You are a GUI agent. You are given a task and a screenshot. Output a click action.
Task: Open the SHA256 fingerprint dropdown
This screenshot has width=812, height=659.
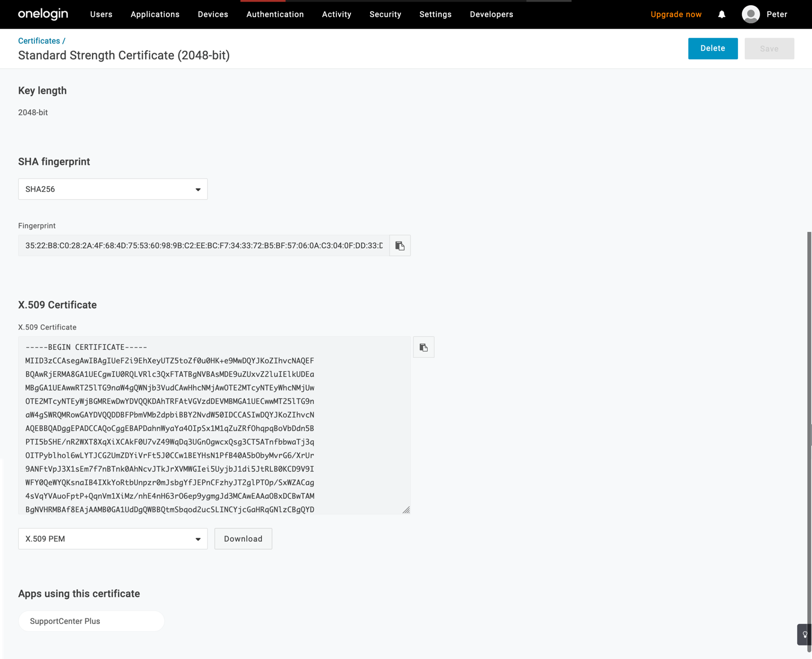[x=113, y=189]
